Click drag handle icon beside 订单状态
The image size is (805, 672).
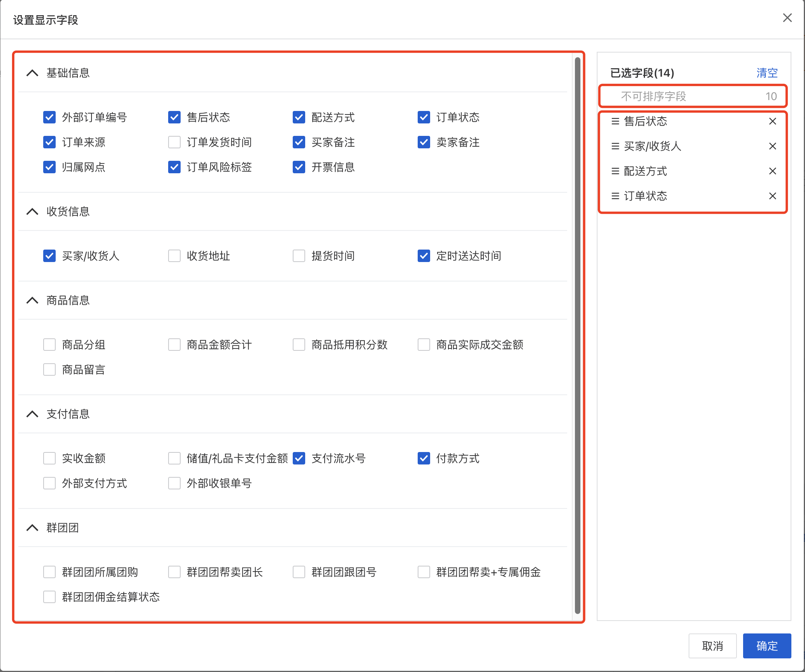[615, 196]
